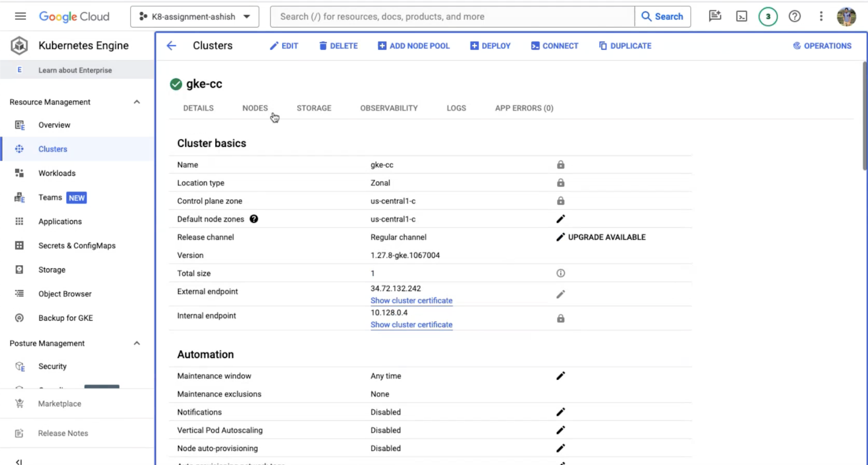The image size is (868, 465).
Task: Open the K8s-assignment-ashish project selector dropdown
Action: (194, 17)
